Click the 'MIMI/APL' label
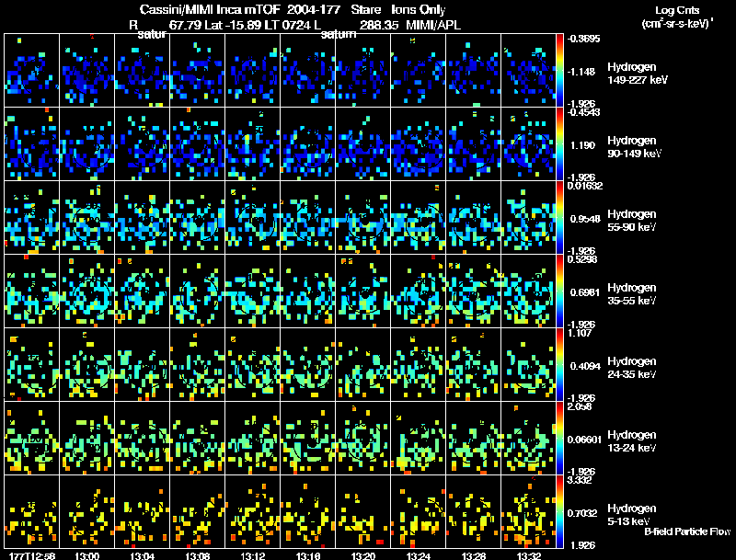Image resolution: width=736 pixels, height=560 pixels. (433, 25)
